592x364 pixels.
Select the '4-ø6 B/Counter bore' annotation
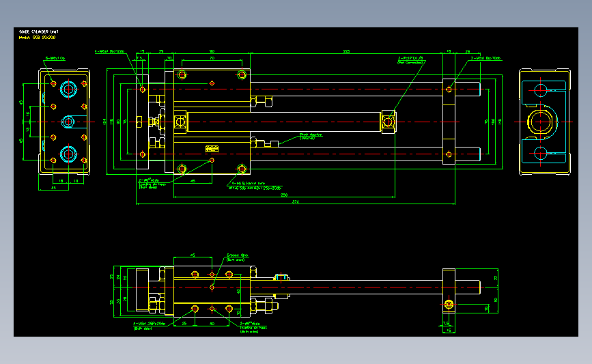248,183
